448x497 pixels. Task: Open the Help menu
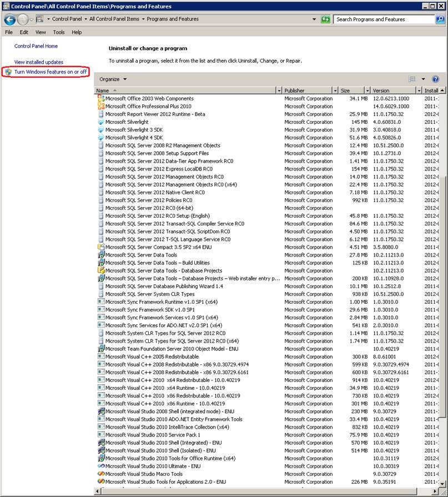[x=77, y=32]
